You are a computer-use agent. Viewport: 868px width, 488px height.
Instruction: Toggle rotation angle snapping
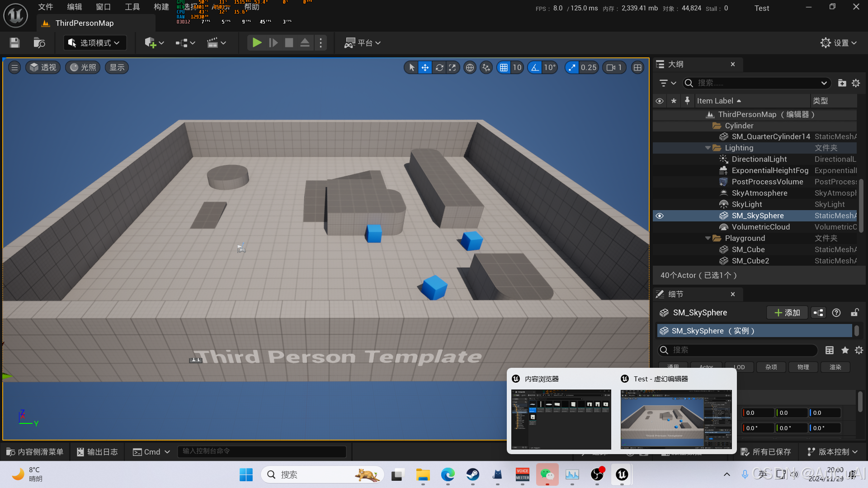tap(535, 68)
